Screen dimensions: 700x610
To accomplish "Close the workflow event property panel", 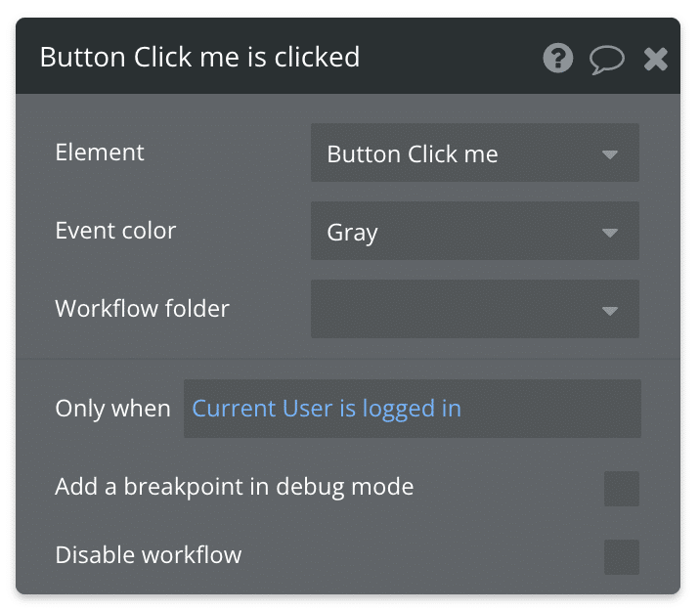I will tap(655, 59).
